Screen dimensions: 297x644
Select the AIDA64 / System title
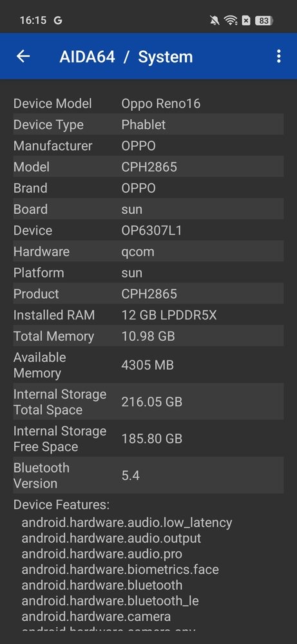(x=126, y=57)
